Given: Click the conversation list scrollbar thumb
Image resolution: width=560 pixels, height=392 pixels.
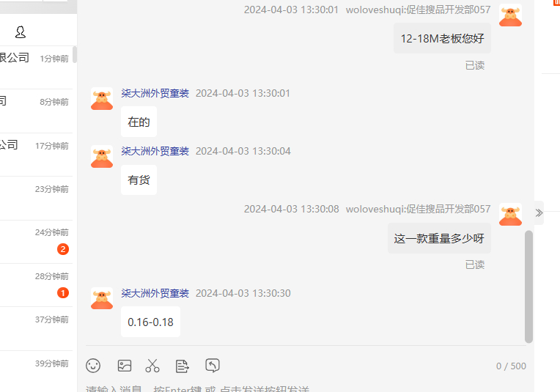Looking at the screenshot, I should point(75,55).
